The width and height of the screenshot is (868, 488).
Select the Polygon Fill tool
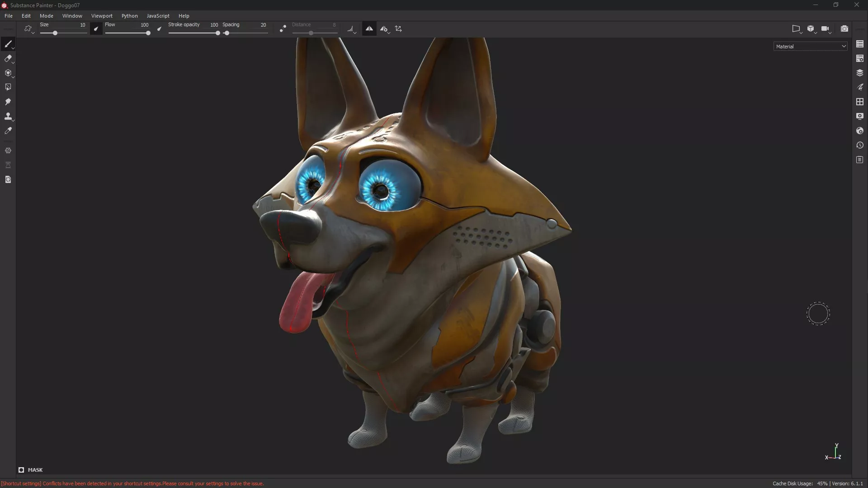(8, 87)
